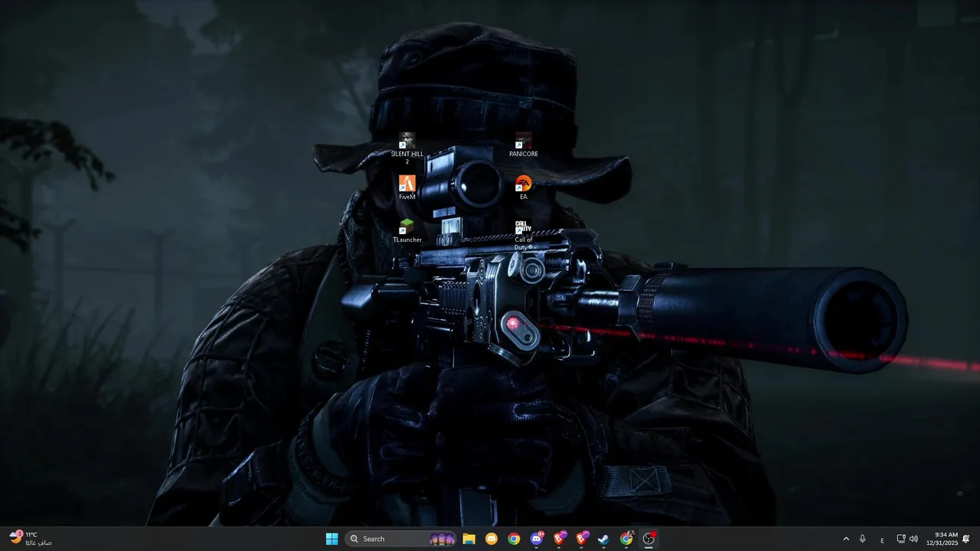
Task: Open Discord with the 9+ notification badge
Action: coord(537,539)
